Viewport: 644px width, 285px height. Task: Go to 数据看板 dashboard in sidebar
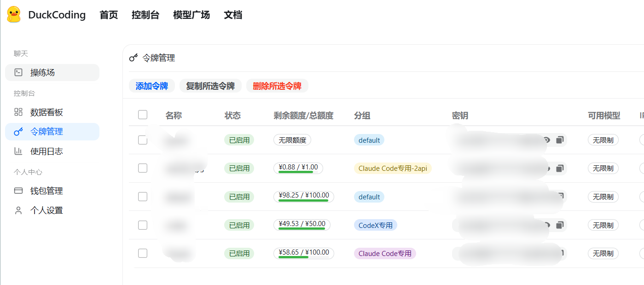pos(46,112)
